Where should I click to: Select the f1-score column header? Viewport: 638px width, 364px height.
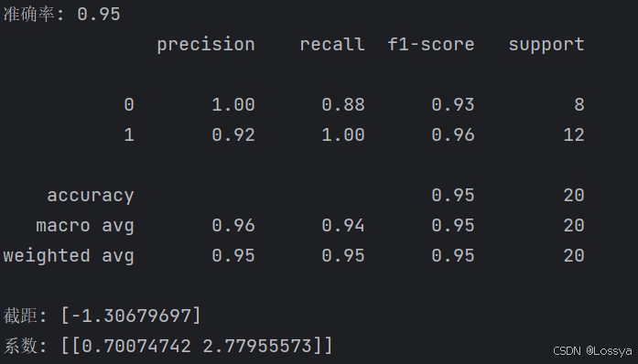(x=431, y=44)
